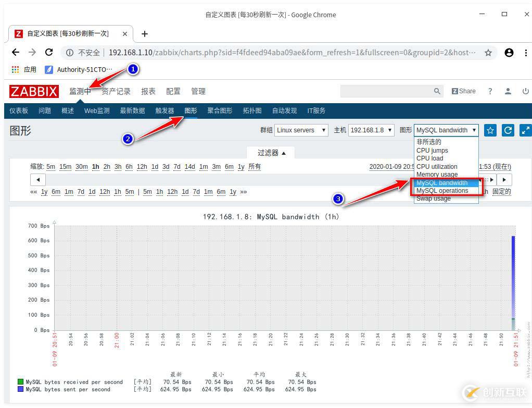Viewport: 532px width, 408px height.
Task: Click the browser address bar URL
Action: pos(292,53)
